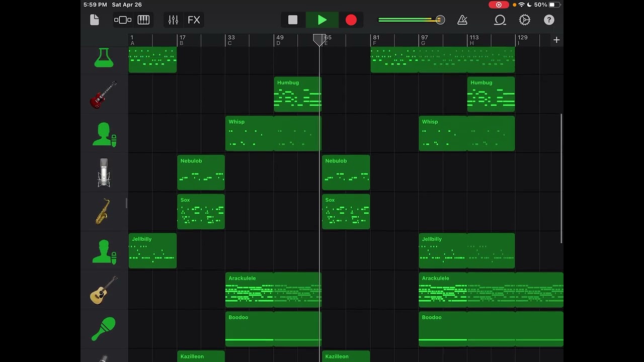Select the saxophone track icon
The height and width of the screenshot is (362, 644).
(104, 212)
